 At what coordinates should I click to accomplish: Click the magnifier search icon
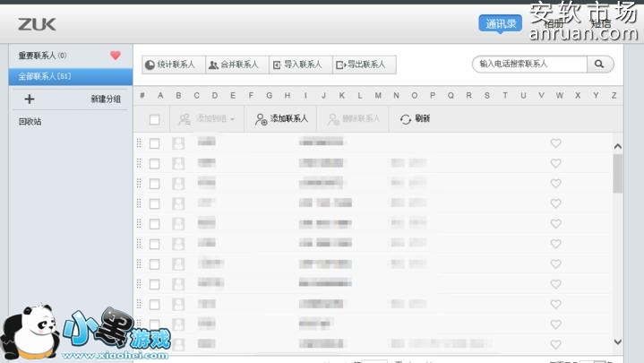coord(599,65)
